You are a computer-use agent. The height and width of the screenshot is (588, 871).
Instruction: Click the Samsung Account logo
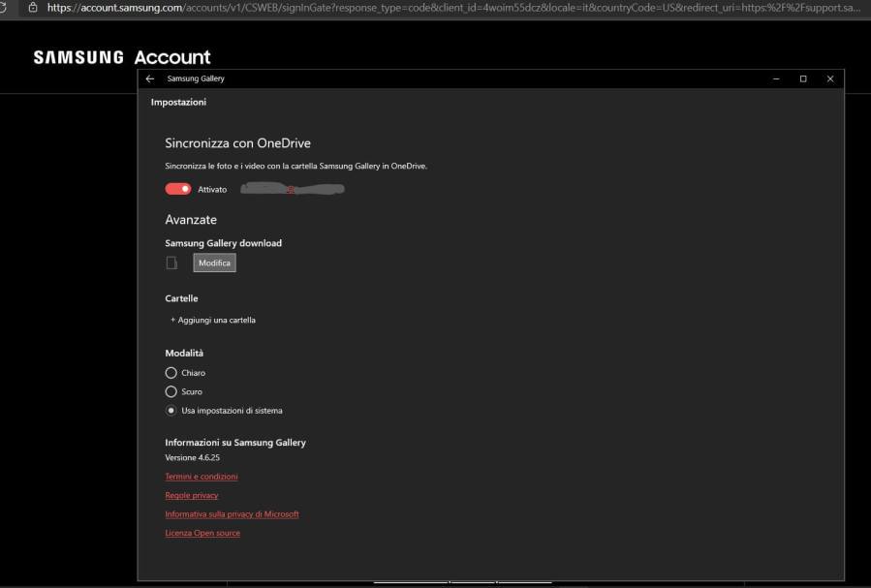coord(122,57)
